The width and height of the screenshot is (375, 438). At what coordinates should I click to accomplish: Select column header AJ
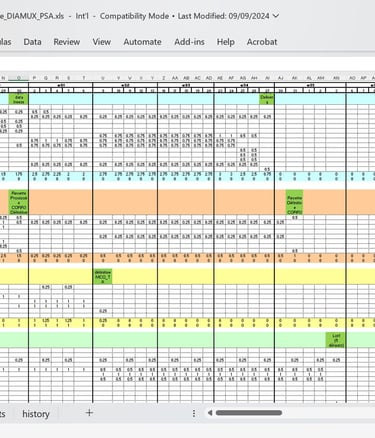[280, 78]
